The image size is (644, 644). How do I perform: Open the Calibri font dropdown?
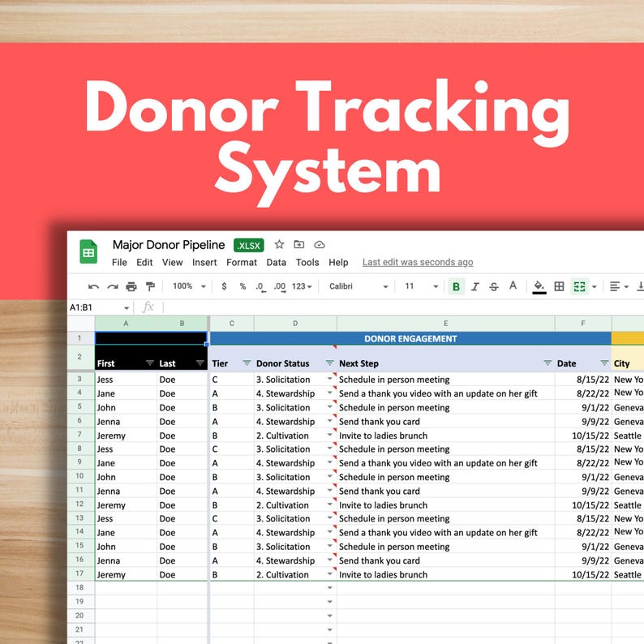click(x=358, y=286)
